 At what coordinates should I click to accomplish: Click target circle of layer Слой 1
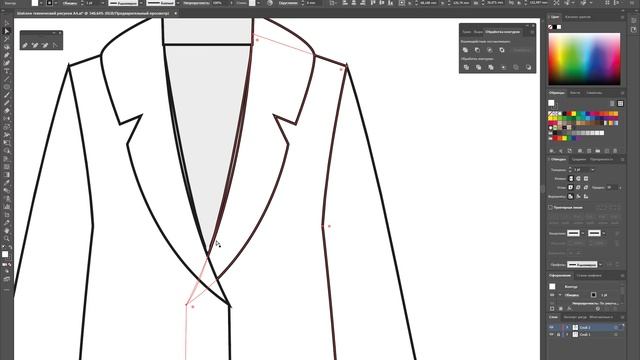pyautogui.click(x=616, y=334)
